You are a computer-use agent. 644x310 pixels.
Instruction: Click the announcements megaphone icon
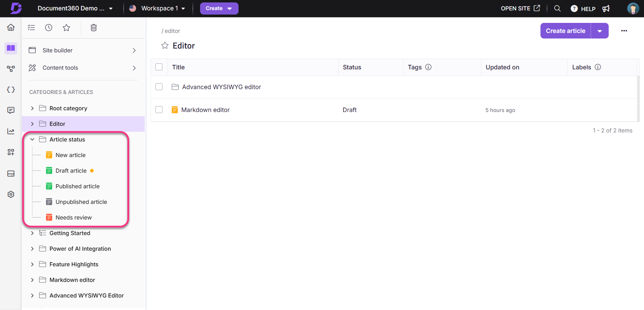[x=606, y=8]
